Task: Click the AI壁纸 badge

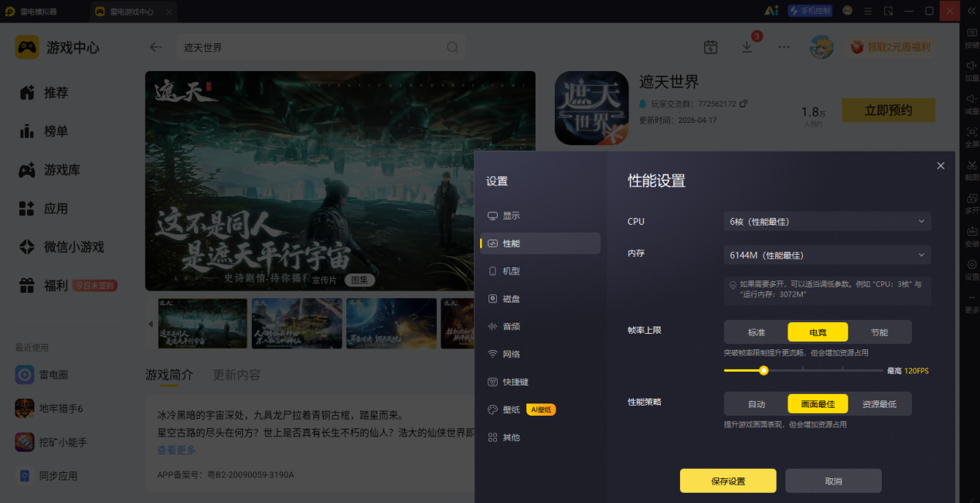Action: click(x=541, y=410)
